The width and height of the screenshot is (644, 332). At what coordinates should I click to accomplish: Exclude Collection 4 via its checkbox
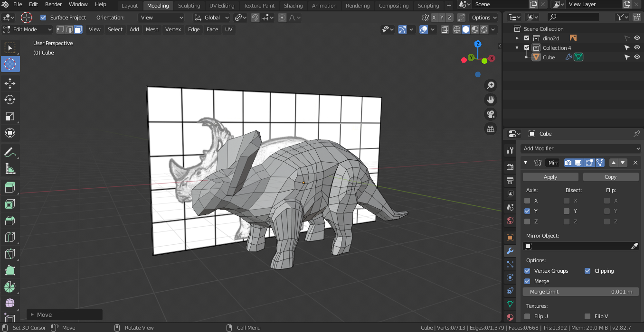coord(527,48)
